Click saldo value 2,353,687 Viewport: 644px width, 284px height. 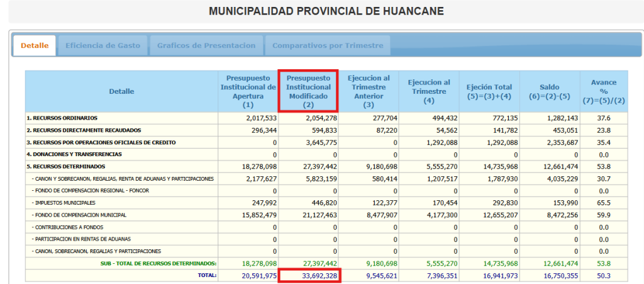coord(563,143)
